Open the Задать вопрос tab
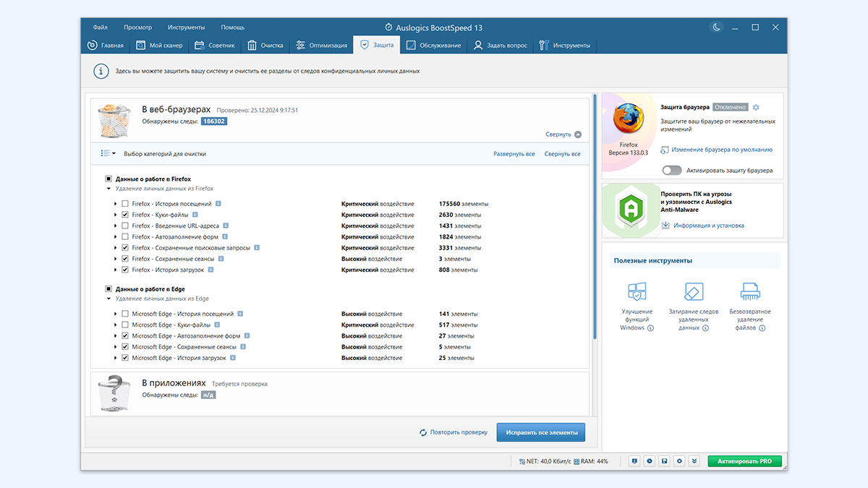This screenshot has height=488, width=868. 501,46
